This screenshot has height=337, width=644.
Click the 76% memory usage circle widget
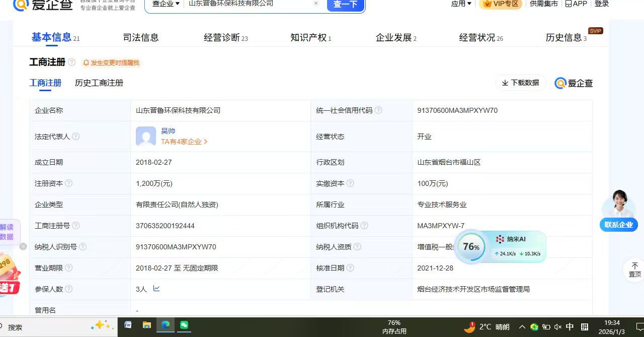(471, 247)
